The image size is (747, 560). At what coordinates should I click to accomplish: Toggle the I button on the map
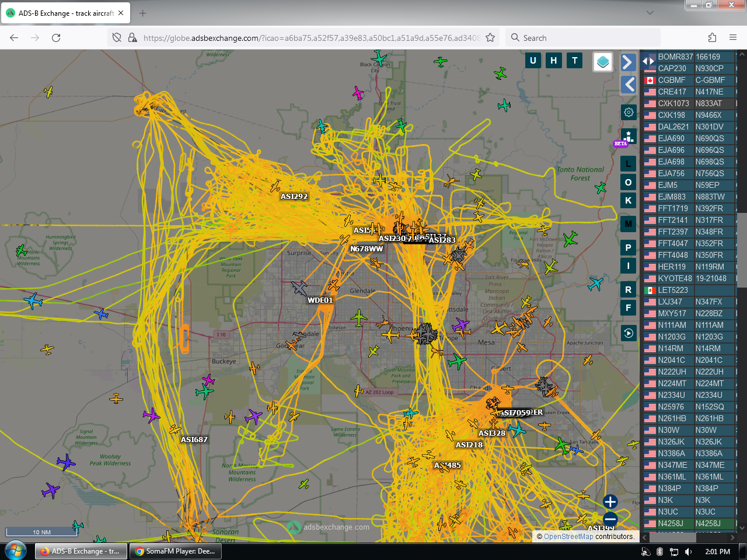click(x=628, y=265)
